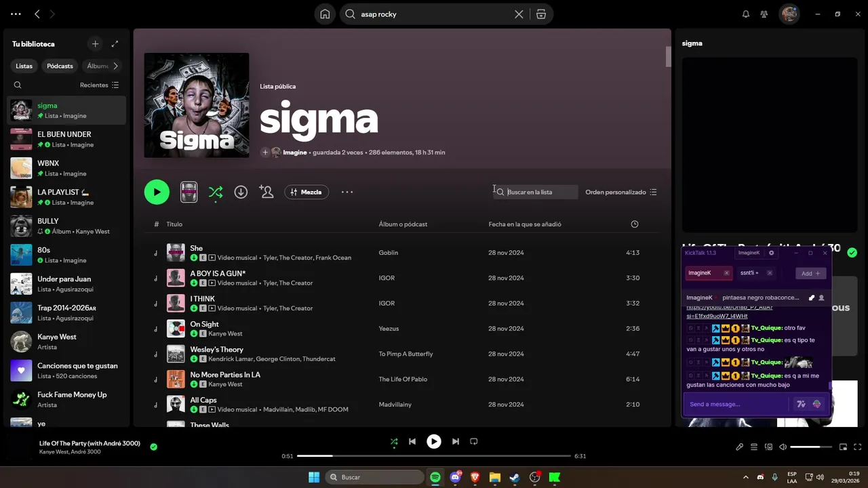The height and width of the screenshot is (488, 868).
Task: Open Tv_Quique username saying 'otro fav'
Action: (766, 328)
